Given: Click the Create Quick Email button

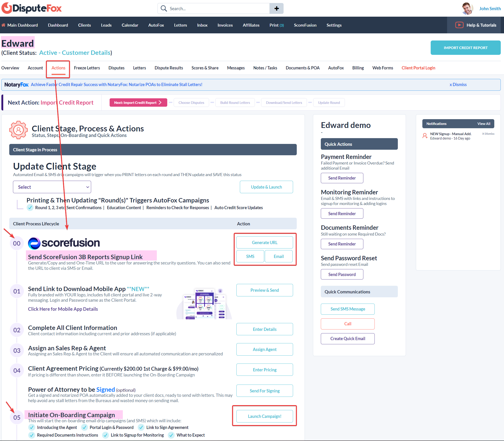Looking at the screenshot, I should pyautogui.click(x=348, y=339).
